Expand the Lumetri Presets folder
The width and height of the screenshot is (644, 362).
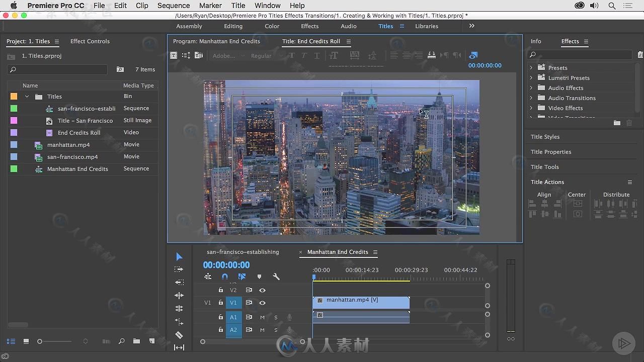pyautogui.click(x=531, y=77)
